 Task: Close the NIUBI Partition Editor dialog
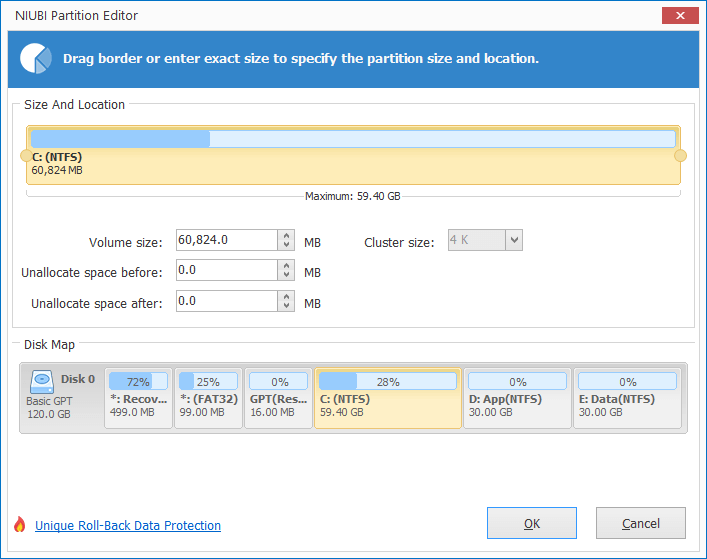pyautogui.click(x=680, y=16)
